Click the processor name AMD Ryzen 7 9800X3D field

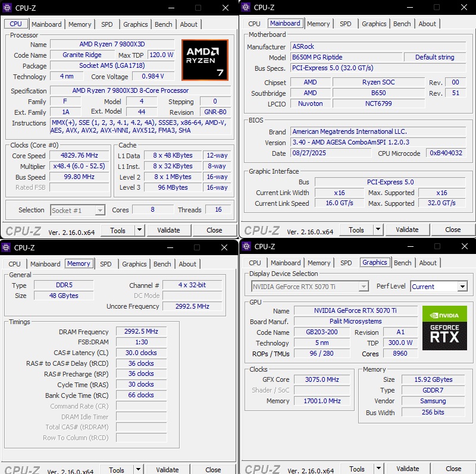(112, 44)
